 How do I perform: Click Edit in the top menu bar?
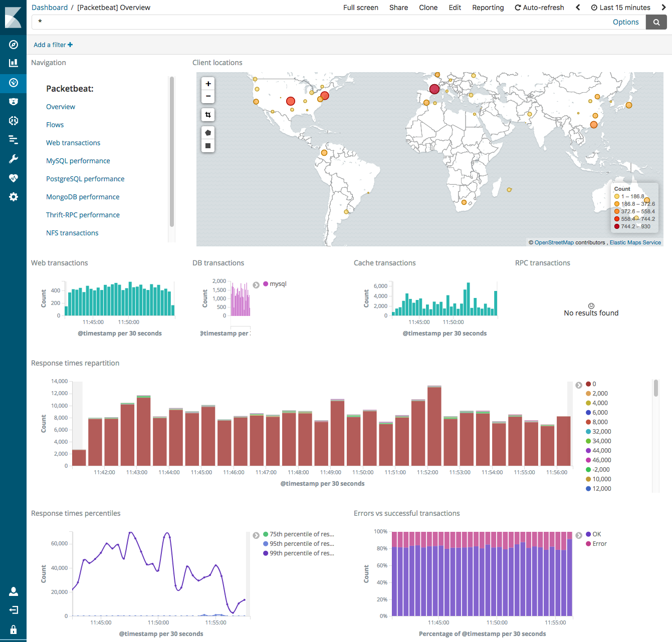[x=455, y=8]
